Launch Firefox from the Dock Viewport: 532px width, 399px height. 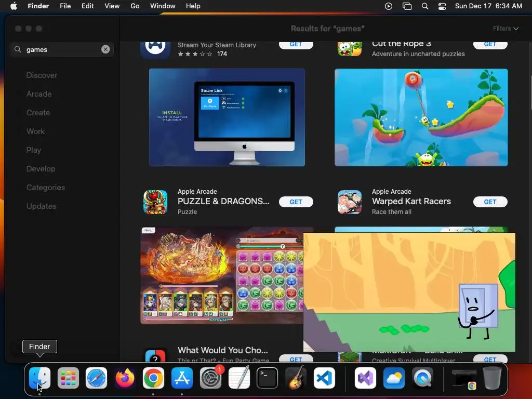coord(125,378)
